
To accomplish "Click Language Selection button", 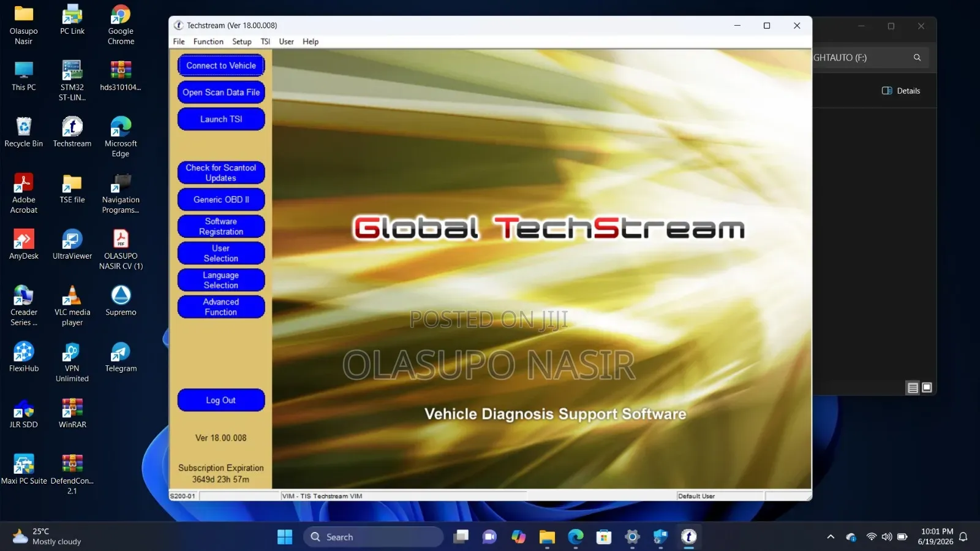I will tap(221, 280).
